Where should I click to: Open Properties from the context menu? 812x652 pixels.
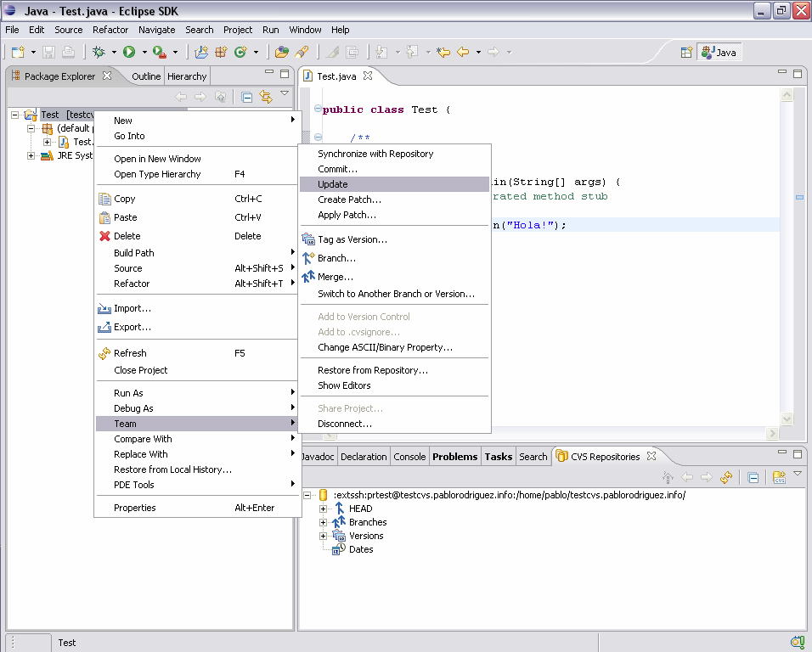(197, 508)
